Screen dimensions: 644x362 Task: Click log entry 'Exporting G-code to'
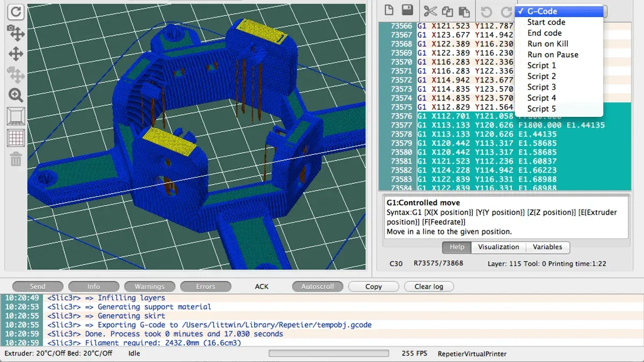322,325
